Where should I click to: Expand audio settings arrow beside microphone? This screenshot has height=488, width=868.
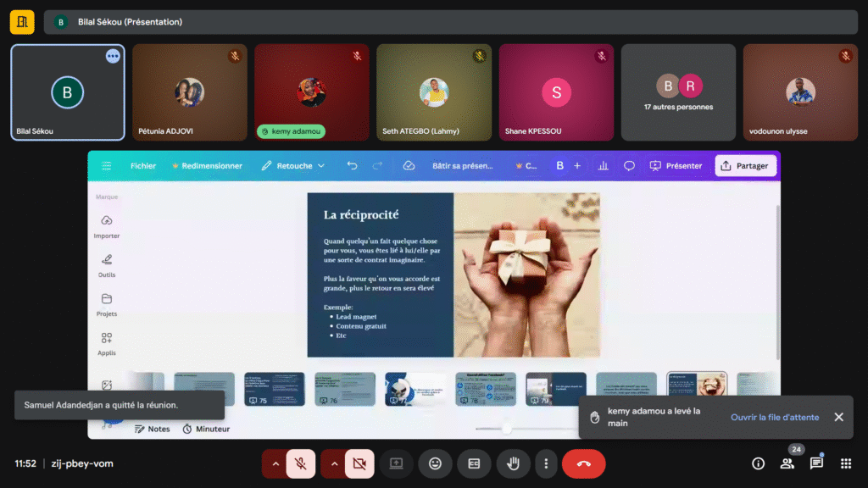coord(275,463)
